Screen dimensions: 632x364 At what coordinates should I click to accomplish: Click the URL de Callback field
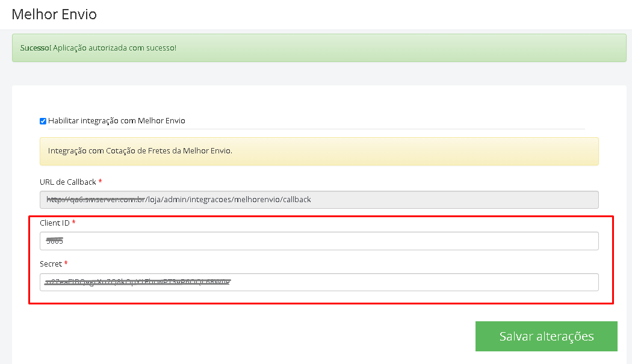pyautogui.click(x=319, y=200)
